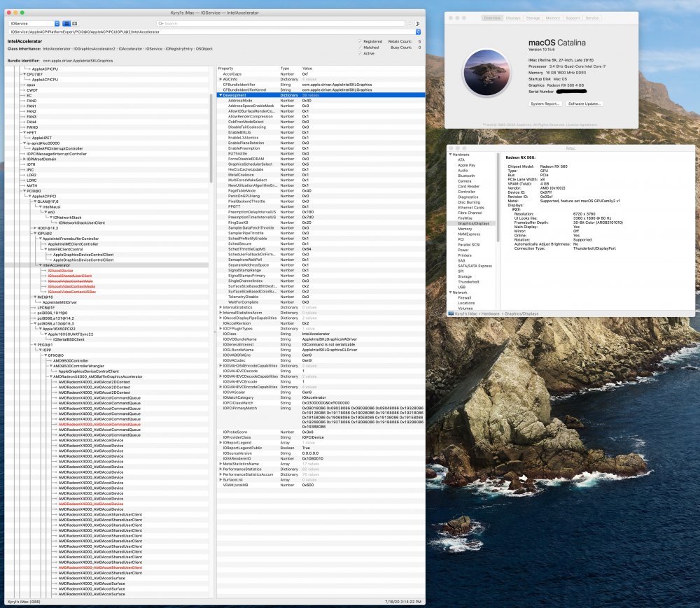Expand the MetalStatisticsName array
Viewport: 700px width, 608px height.
coord(220,464)
